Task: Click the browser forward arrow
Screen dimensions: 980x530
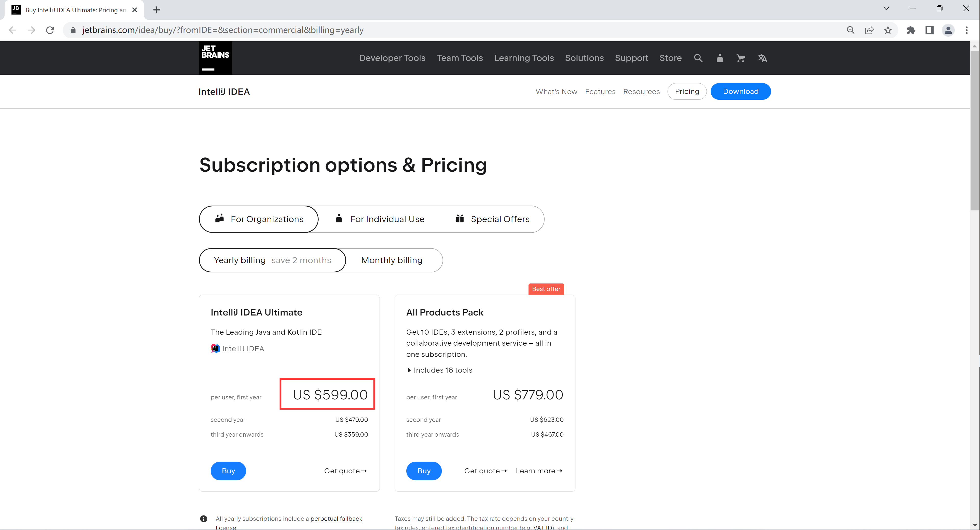Action: 31,30
